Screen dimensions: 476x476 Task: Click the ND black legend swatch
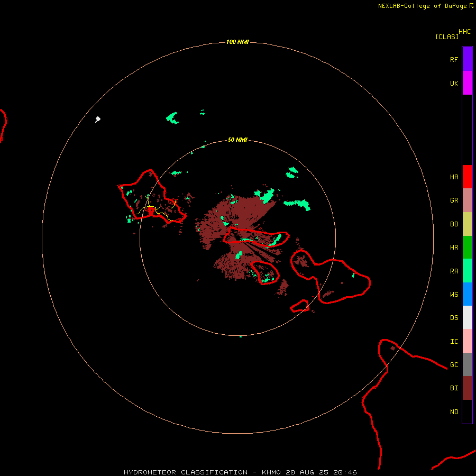(467, 411)
